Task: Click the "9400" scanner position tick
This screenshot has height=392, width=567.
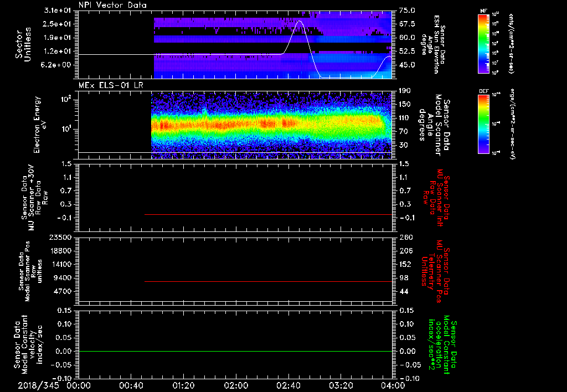Action: (x=62, y=278)
